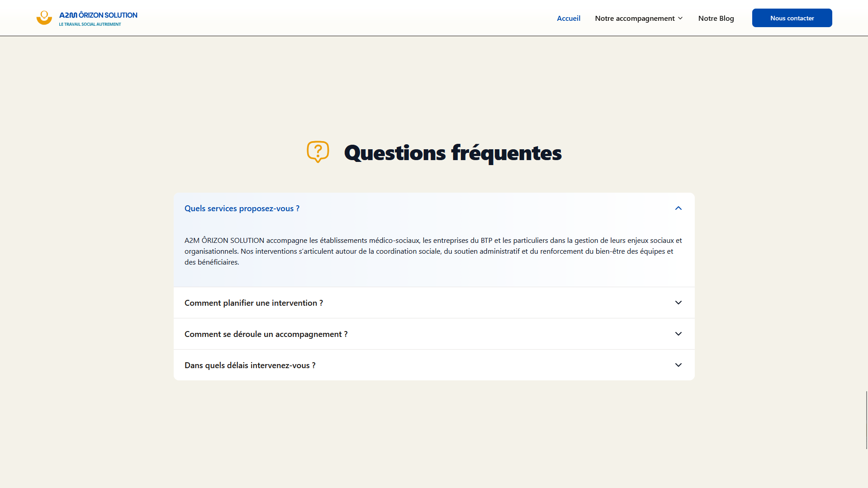
Task: Select the orange smiley figure in the logo
Action: (44, 18)
